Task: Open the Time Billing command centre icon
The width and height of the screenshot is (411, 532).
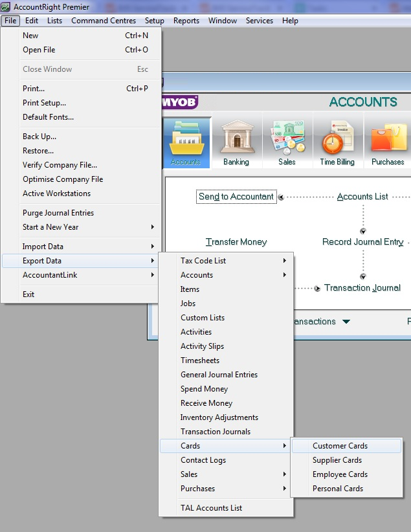Action: (337, 142)
